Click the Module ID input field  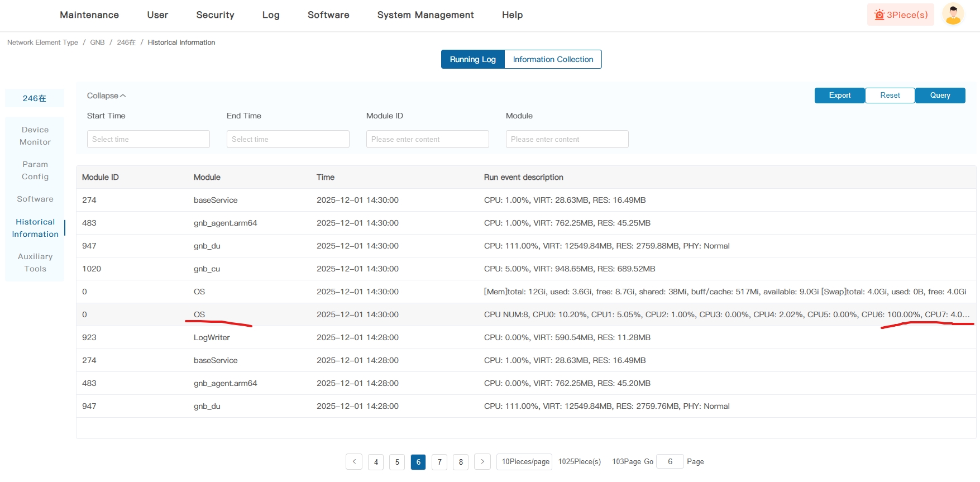[428, 139]
